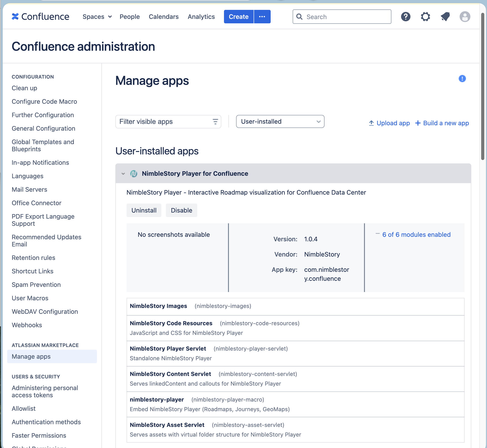Click the NimbleStory app logo
Viewport: 487px width, 448px height.
134,173
